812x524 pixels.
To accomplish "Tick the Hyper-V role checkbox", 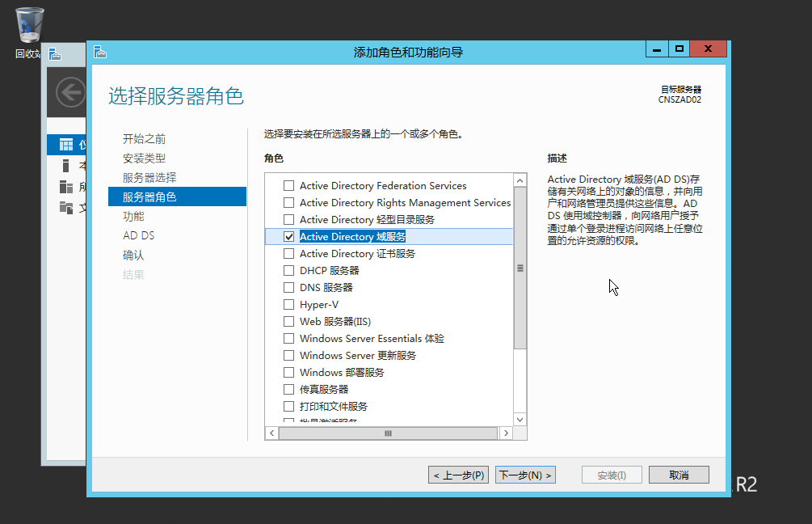I will (x=289, y=305).
